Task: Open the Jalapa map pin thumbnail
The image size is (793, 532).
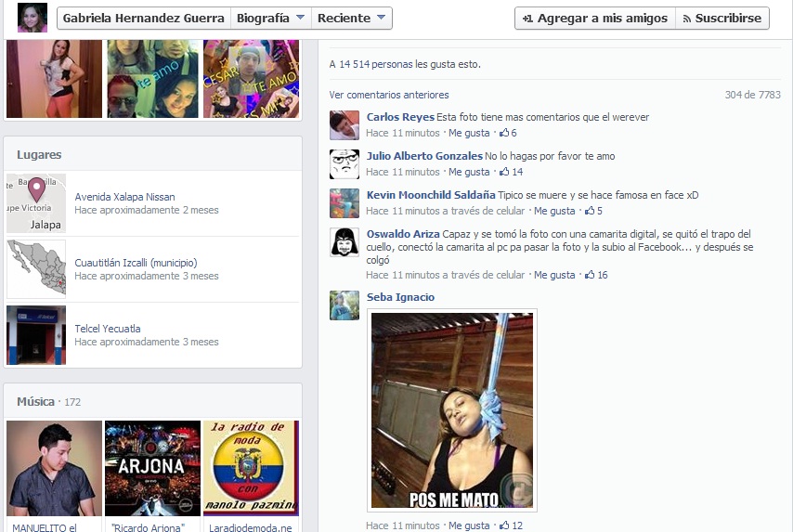Action: [36, 203]
